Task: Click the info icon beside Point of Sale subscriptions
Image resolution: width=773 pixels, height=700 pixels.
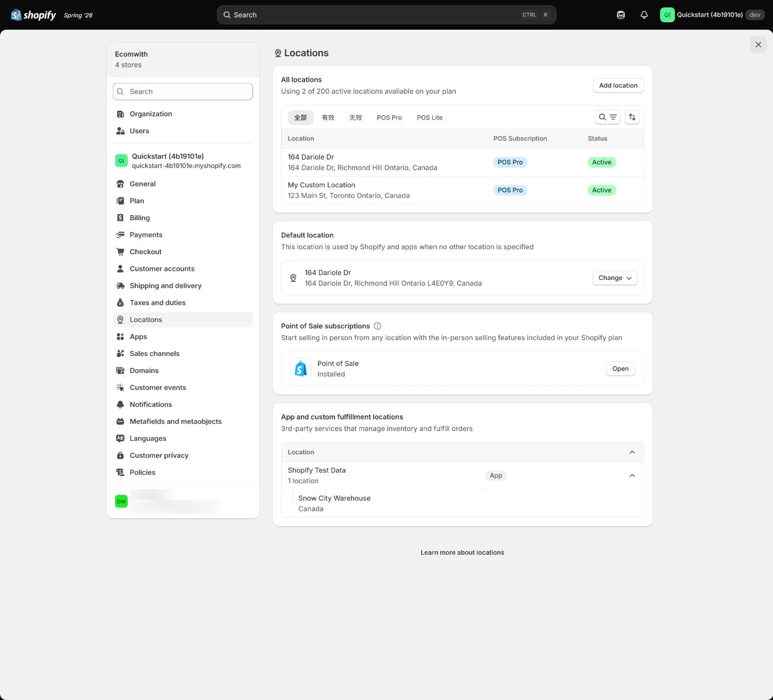Action: click(378, 326)
